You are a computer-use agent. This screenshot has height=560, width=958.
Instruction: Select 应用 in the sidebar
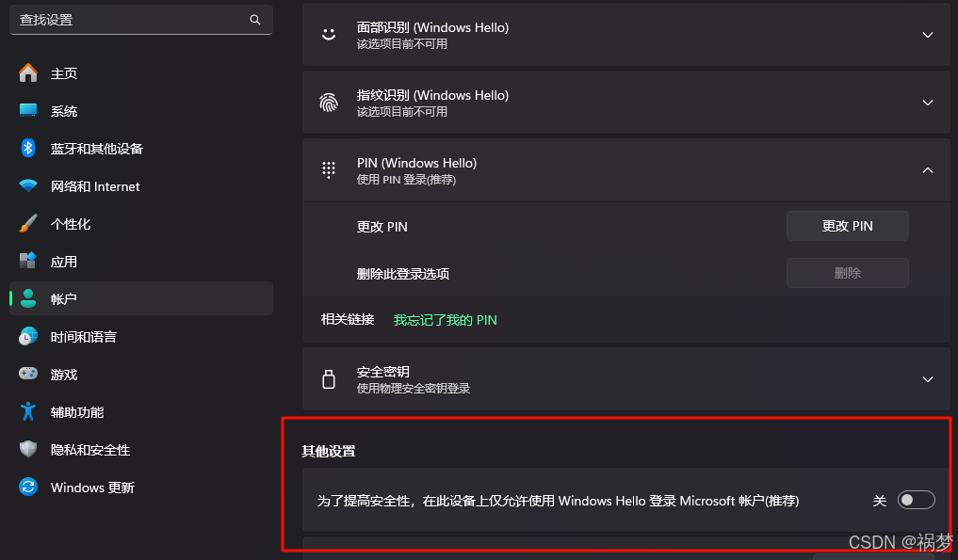pyautogui.click(x=141, y=262)
